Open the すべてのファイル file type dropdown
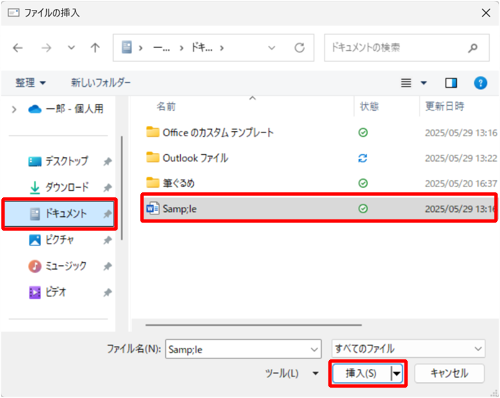 pyautogui.click(x=408, y=349)
